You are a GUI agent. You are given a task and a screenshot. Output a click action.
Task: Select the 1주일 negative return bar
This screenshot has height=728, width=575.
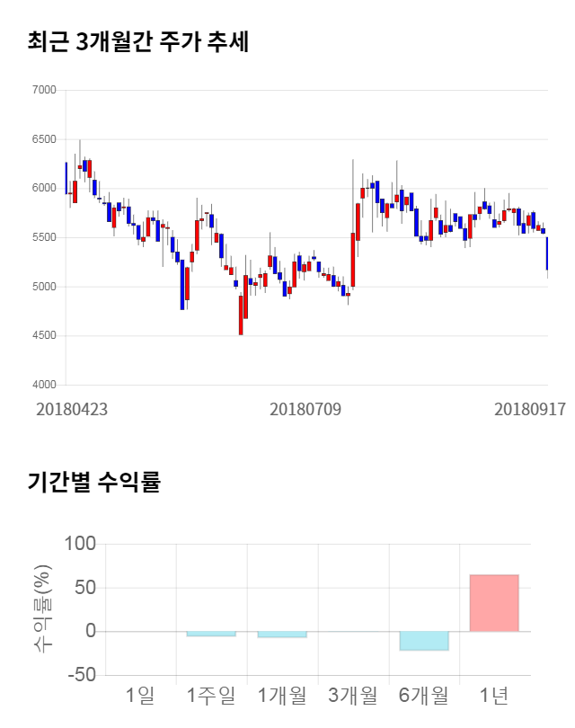coord(211,635)
